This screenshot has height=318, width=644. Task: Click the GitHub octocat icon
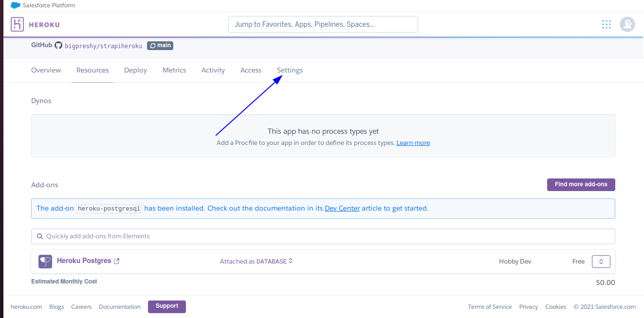click(x=58, y=45)
